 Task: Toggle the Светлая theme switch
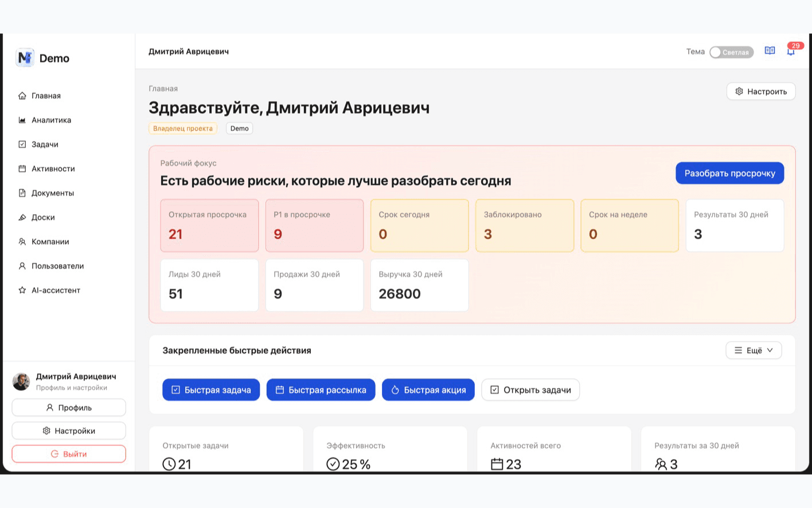pos(731,52)
